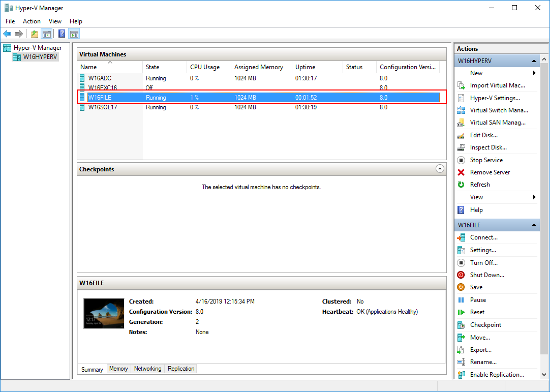Click the Hyper-V Settings icon
Viewport: 550px width, 392px height.
[x=461, y=98]
